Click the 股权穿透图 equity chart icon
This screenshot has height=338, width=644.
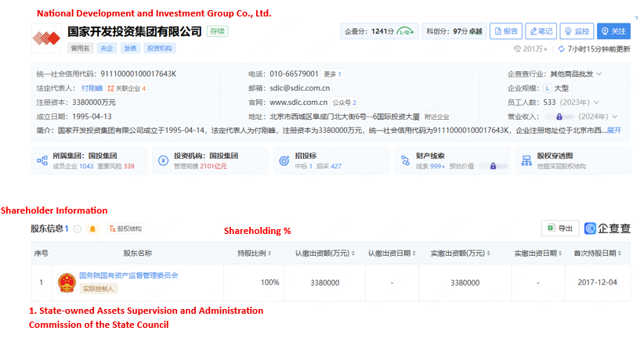click(x=524, y=160)
